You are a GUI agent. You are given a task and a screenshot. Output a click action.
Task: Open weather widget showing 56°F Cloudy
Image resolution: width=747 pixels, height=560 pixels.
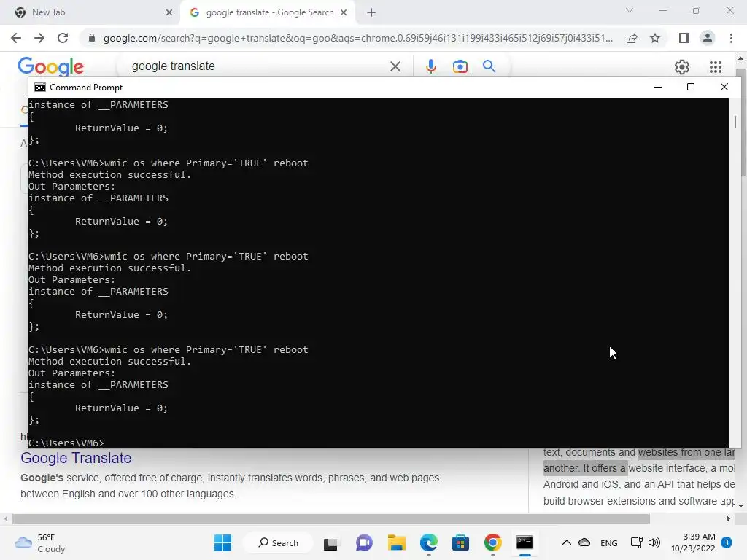point(40,542)
